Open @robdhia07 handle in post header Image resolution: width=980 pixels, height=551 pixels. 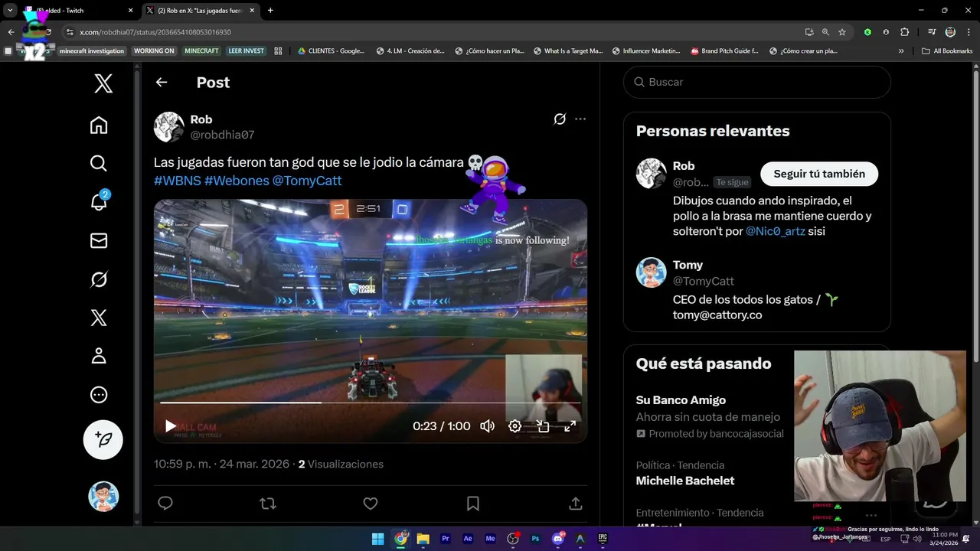click(x=222, y=135)
